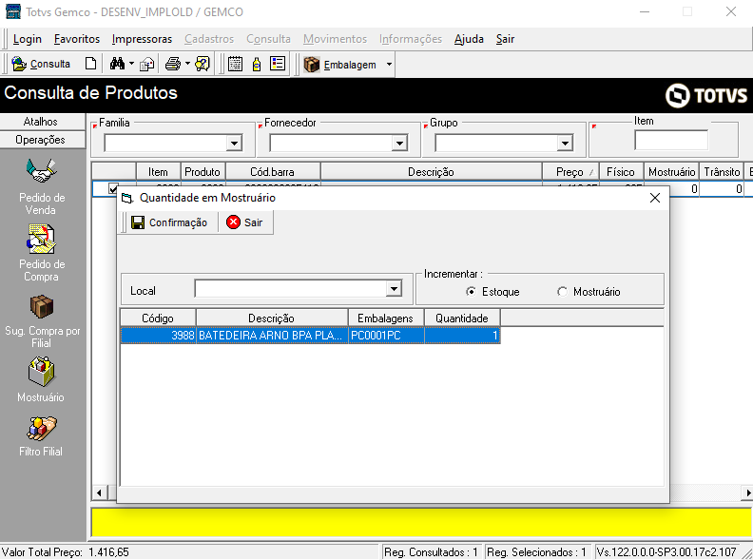Select the Estoque radio button

coord(471,292)
